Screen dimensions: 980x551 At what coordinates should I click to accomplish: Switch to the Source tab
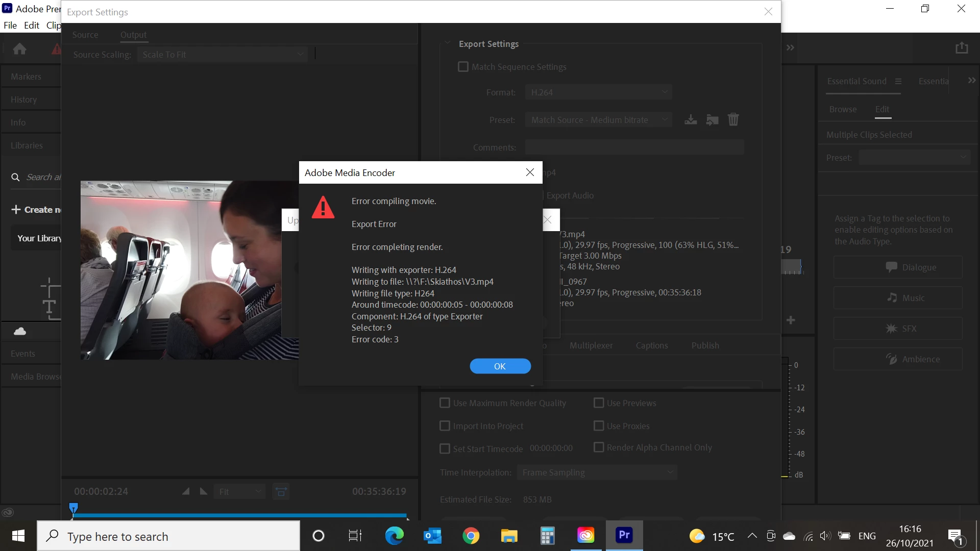click(85, 35)
